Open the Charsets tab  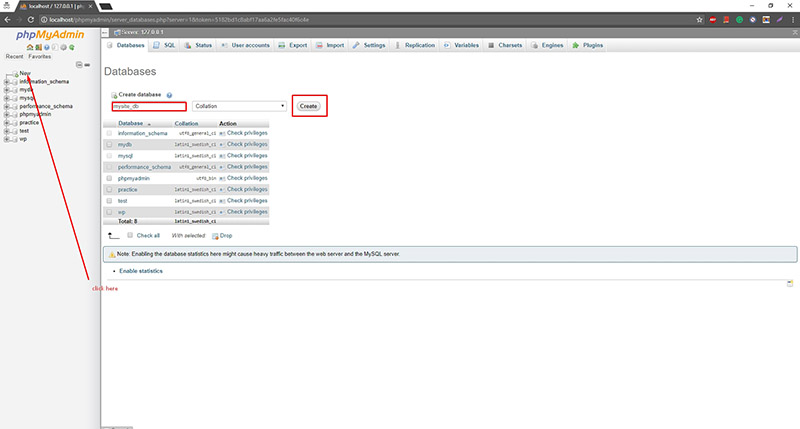[x=505, y=45]
